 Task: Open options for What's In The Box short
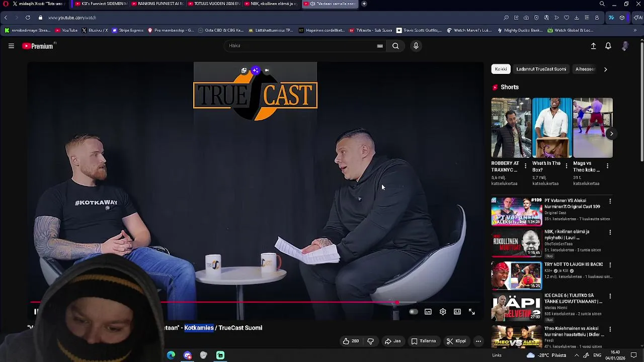pos(567,165)
